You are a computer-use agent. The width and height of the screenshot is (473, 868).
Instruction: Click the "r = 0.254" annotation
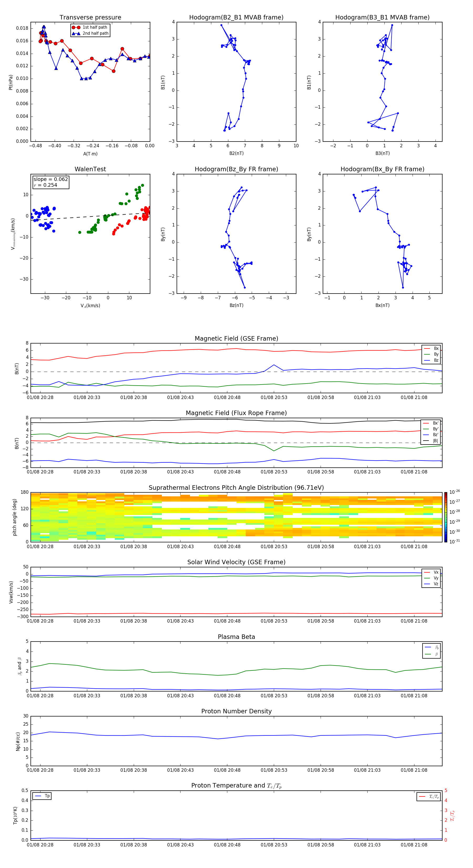45,185
